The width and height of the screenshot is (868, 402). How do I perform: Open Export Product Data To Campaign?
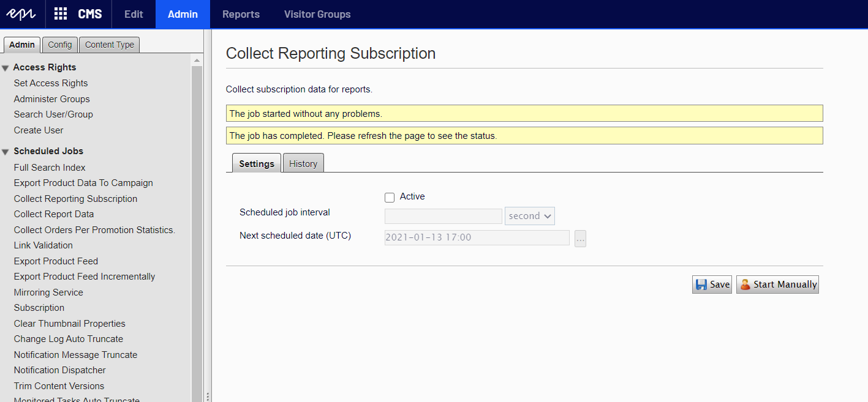pyautogui.click(x=83, y=183)
